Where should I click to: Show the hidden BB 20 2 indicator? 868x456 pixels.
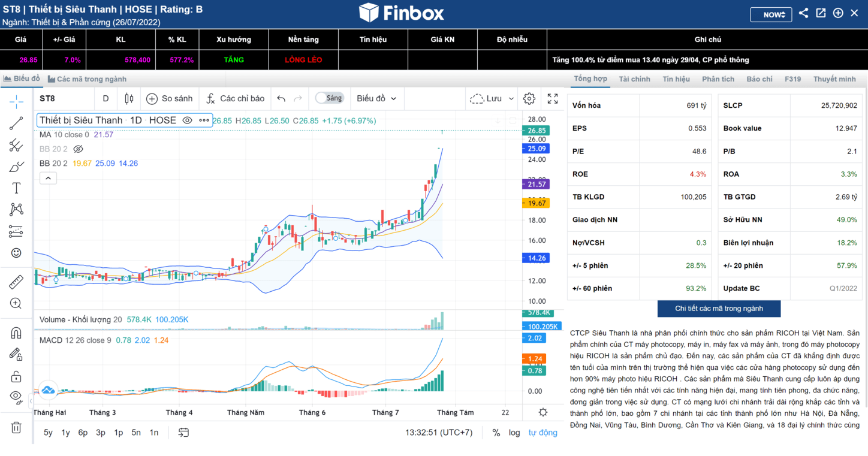78,149
